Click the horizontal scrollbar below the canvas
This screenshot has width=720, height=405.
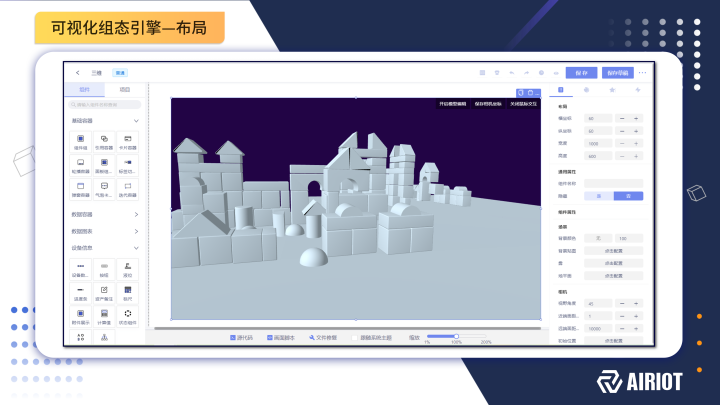pos(348,328)
